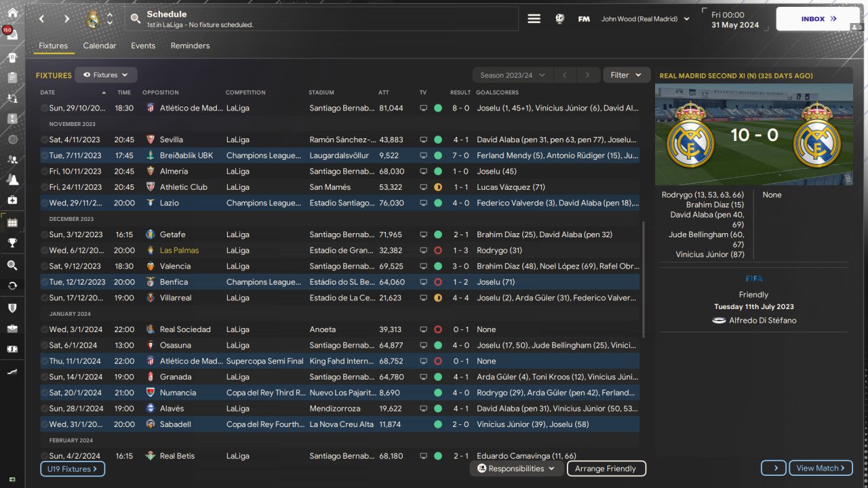Click the FM logo menu icon
This screenshot has width=868, height=488.
(583, 19)
